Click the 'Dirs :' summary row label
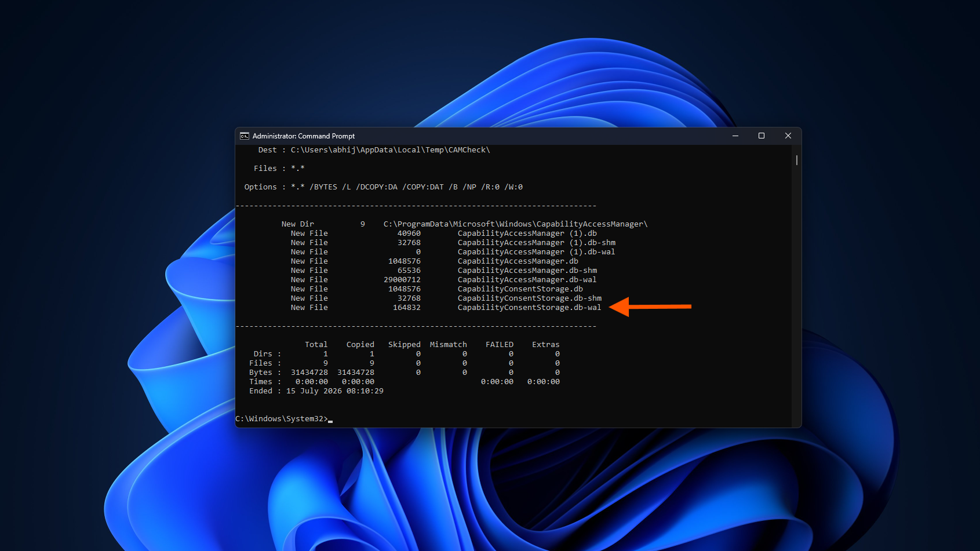The height and width of the screenshot is (551, 980). (268, 354)
